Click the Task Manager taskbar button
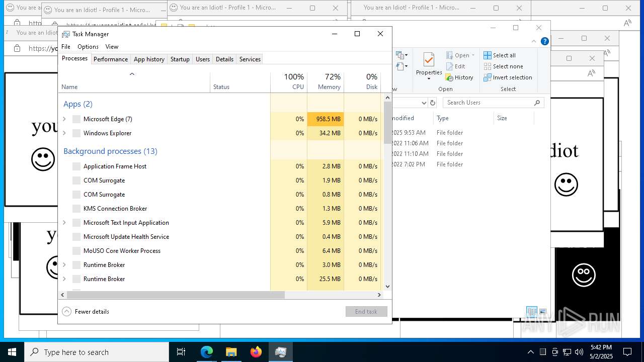Screen dimensions: 644x362 click(x=281, y=352)
